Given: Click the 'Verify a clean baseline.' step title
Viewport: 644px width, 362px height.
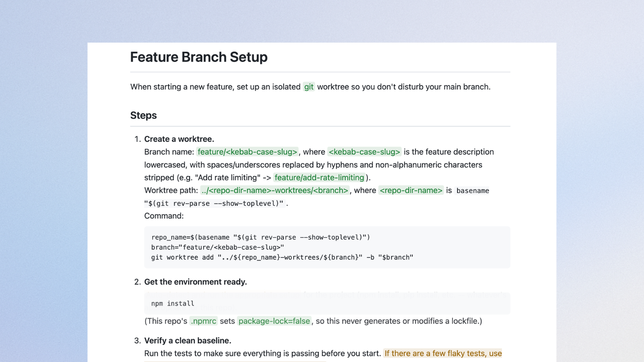Looking at the screenshot, I should click(188, 341).
